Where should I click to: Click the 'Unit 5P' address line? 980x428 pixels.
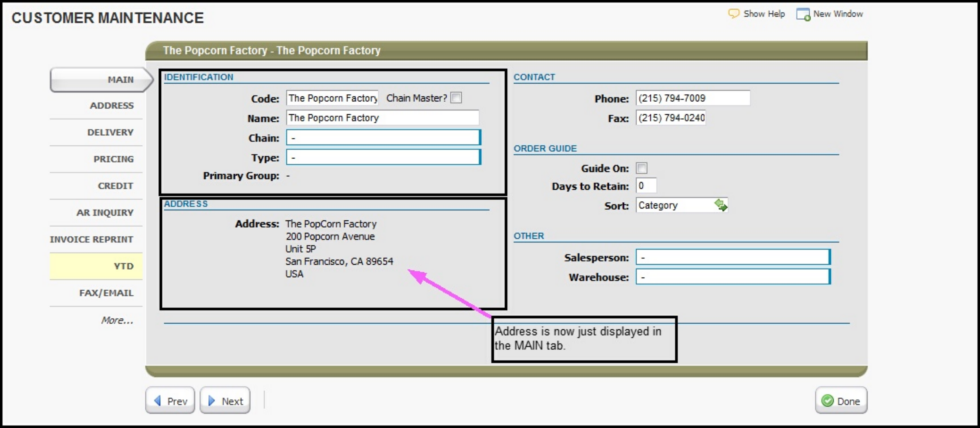click(300, 249)
